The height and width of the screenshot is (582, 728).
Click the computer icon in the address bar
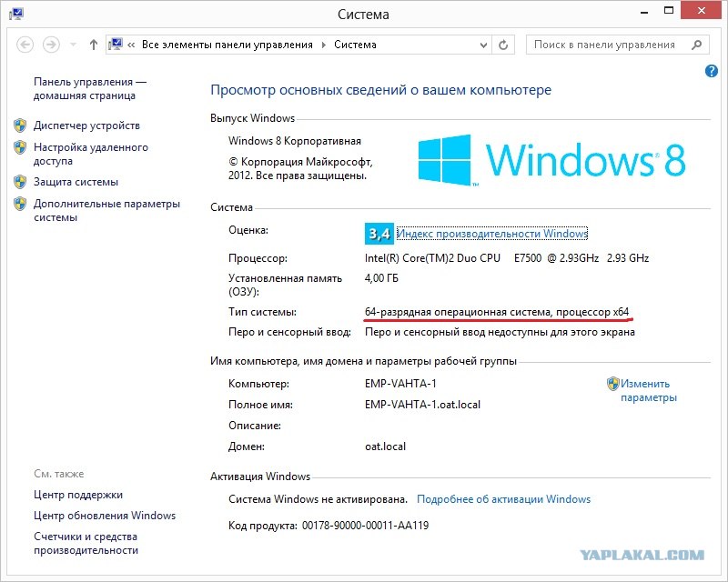click(x=116, y=44)
